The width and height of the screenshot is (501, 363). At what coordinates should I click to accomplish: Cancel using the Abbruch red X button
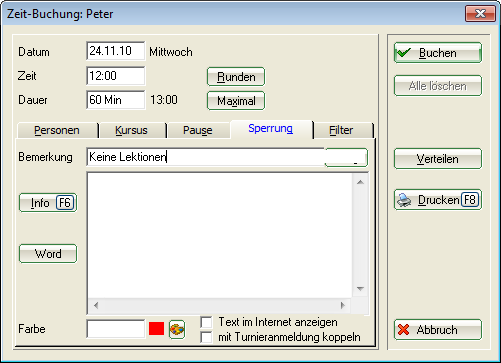click(x=438, y=329)
